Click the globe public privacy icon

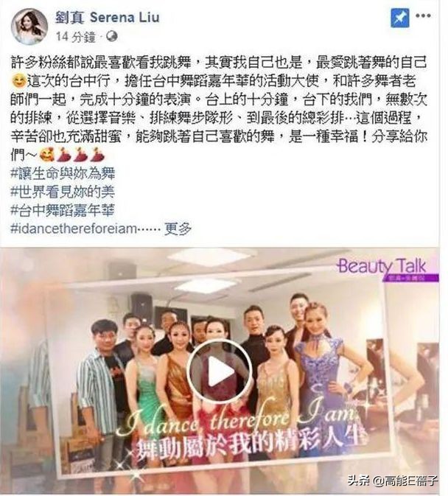111,37
